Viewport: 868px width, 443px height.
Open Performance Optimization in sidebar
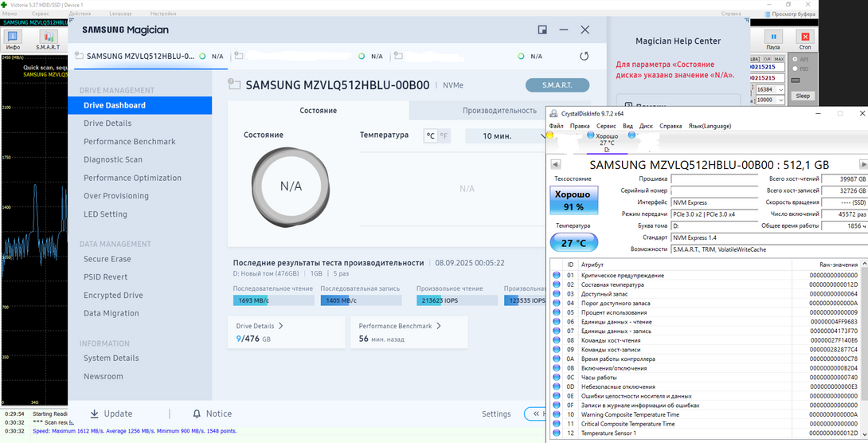click(x=132, y=178)
